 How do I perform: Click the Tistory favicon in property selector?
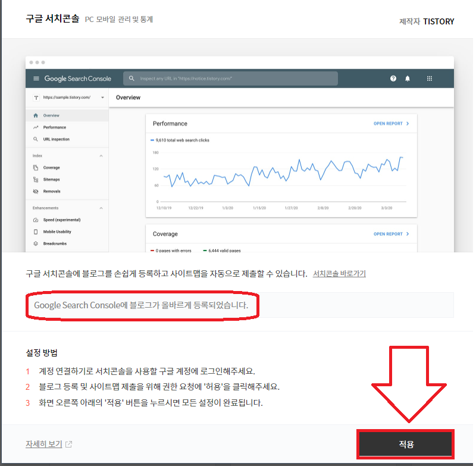[x=36, y=98]
